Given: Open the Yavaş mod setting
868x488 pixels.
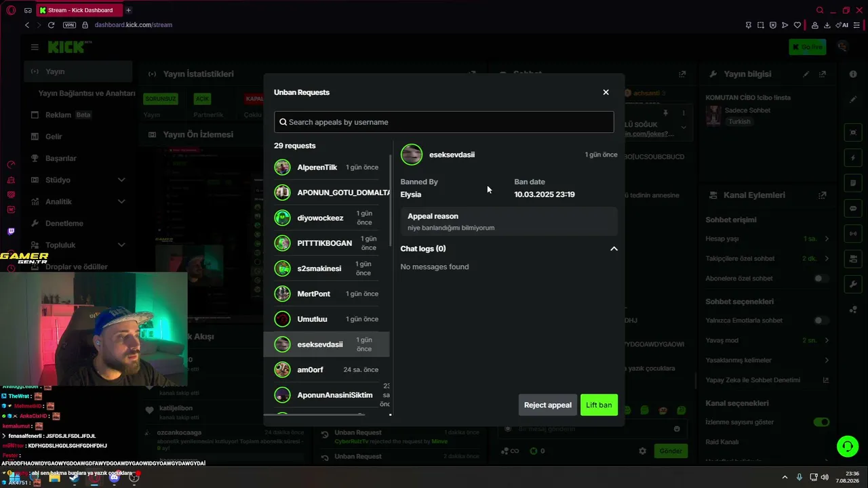Looking at the screenshot, I should pyautogui.click(x=767, y=340).
